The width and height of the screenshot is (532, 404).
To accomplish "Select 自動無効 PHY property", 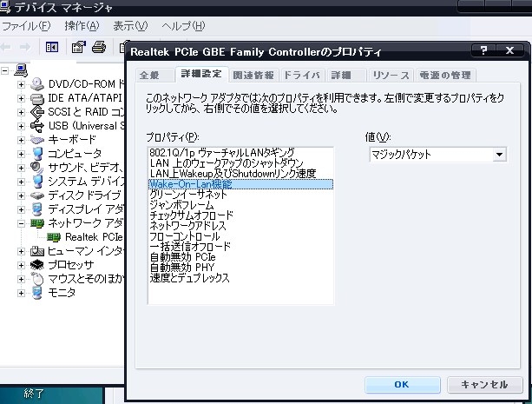I will tap(240, 268).
